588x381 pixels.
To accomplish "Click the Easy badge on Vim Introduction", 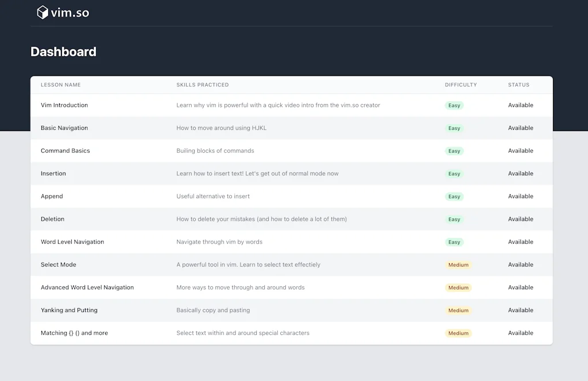I will [x=454, y=105].
